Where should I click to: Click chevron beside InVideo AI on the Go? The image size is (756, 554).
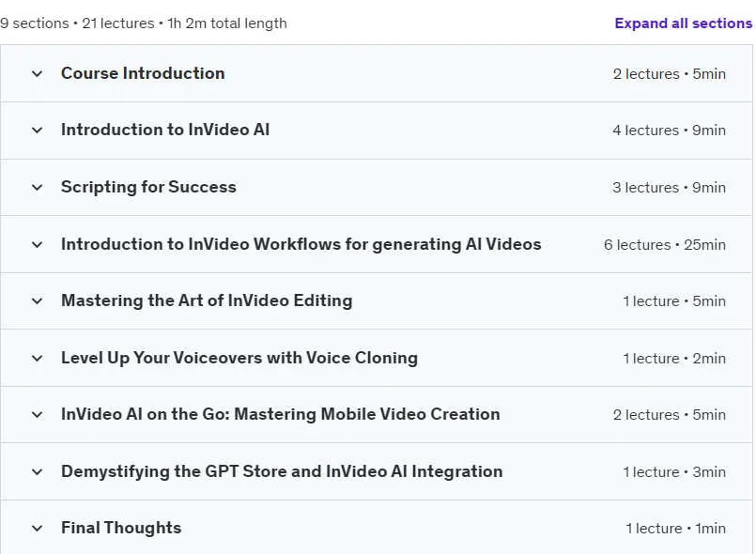pos(38,415)
